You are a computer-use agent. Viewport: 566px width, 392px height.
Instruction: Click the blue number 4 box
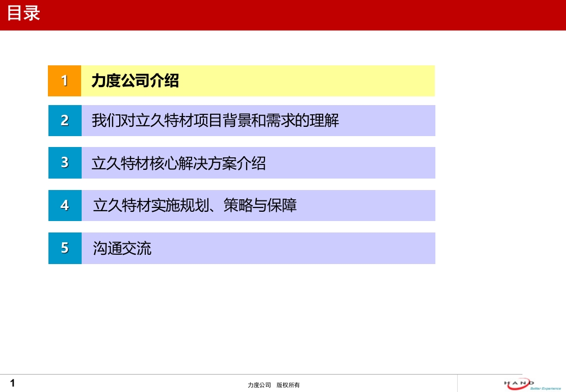[x=65, y=205]
